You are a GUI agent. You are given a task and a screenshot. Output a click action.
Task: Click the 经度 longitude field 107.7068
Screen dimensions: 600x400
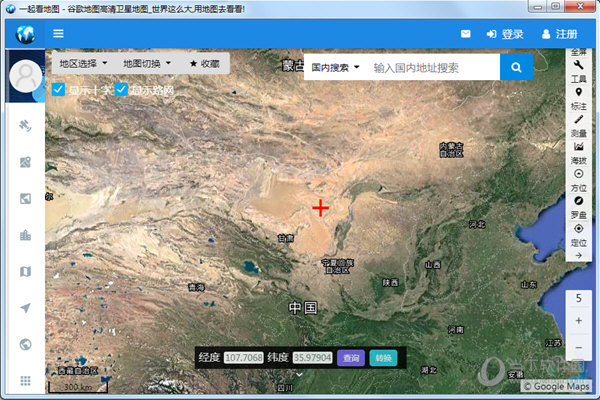pyautogui.click(x=243, y=358)
